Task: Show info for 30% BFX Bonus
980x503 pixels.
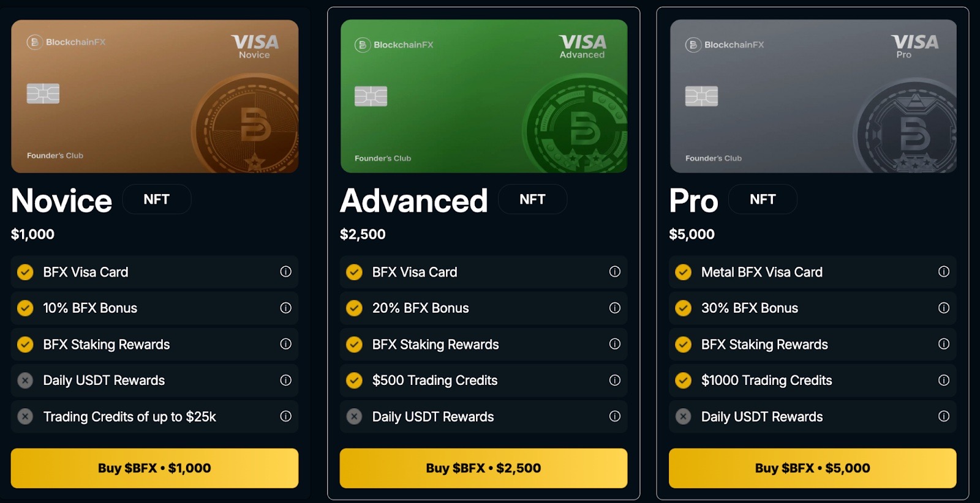Action: 943,308
